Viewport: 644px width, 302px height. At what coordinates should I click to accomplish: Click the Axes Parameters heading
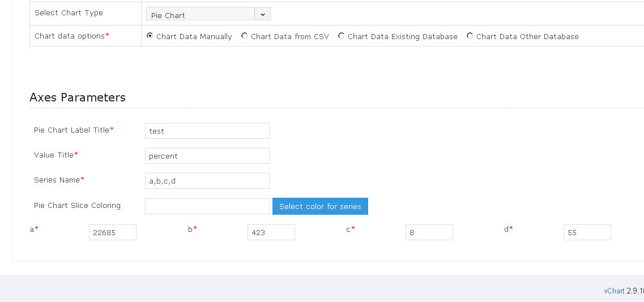tap(78, 97)
